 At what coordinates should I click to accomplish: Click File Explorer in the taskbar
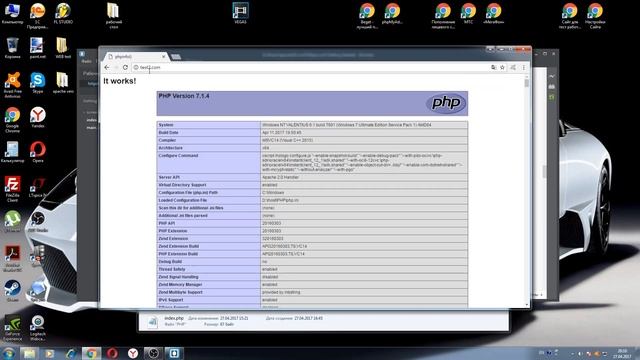29,353
